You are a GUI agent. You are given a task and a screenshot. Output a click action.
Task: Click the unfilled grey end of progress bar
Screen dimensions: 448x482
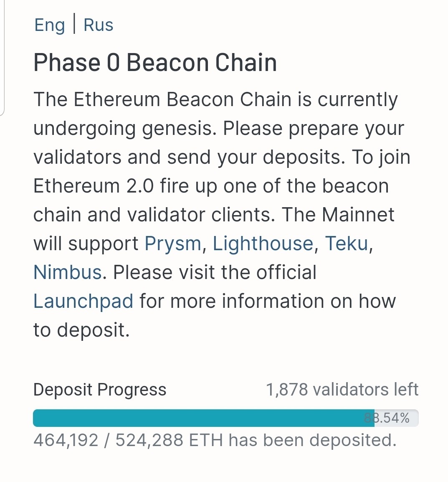[413, 418]
